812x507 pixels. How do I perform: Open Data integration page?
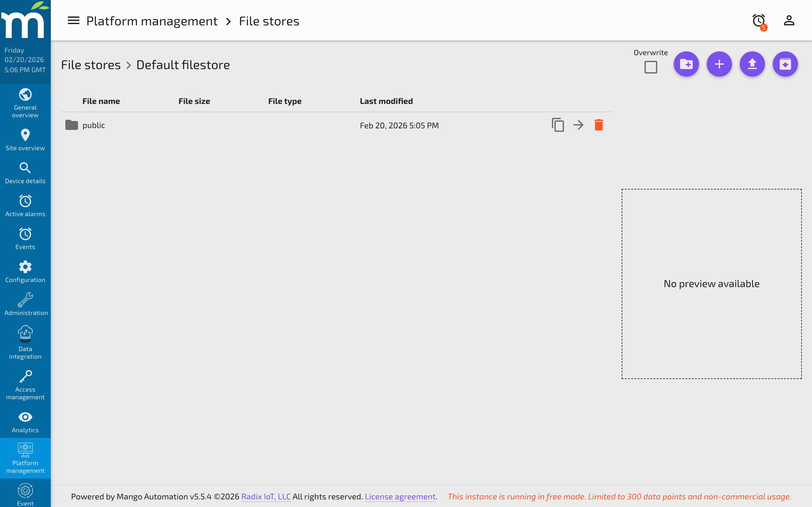pos(25,342)
